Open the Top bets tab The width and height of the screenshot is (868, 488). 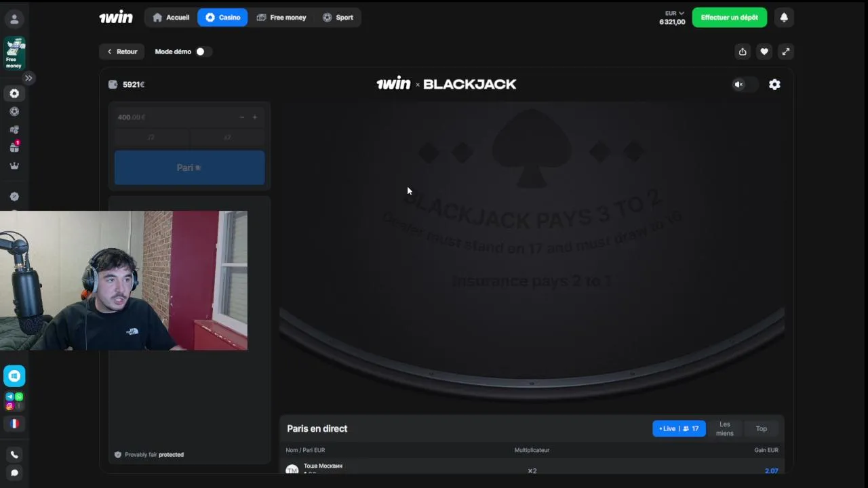[x=762, y=428]
